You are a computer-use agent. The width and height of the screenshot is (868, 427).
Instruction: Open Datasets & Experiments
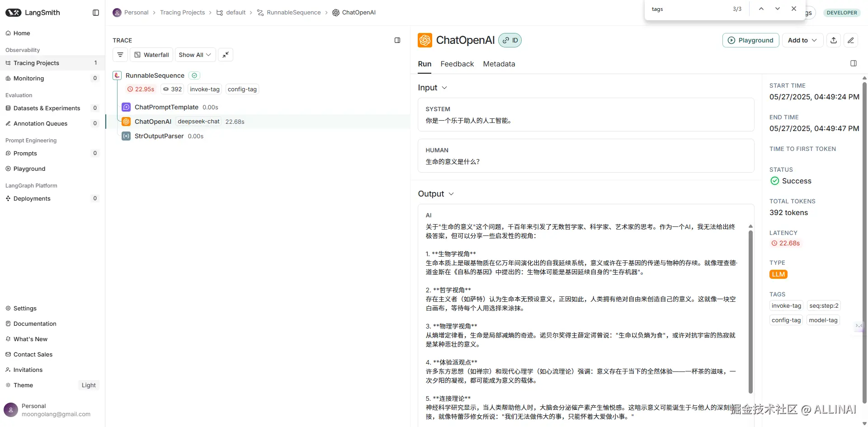click(x=52, y=108)
